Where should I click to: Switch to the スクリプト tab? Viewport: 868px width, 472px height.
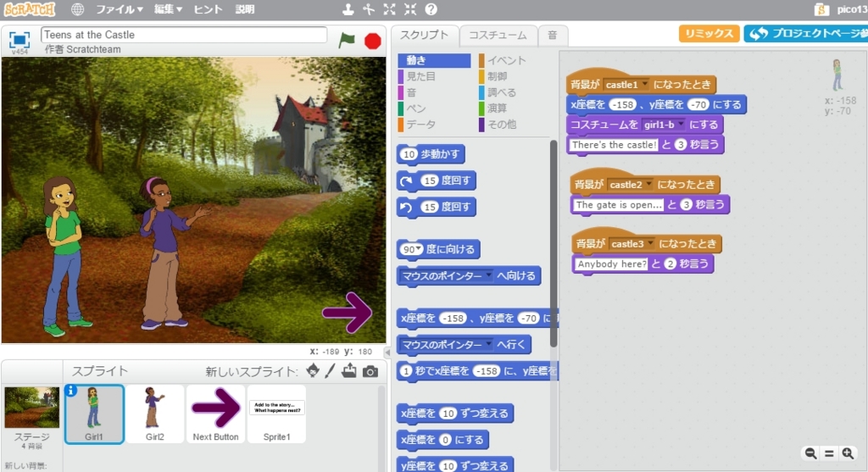coord(425,35)
